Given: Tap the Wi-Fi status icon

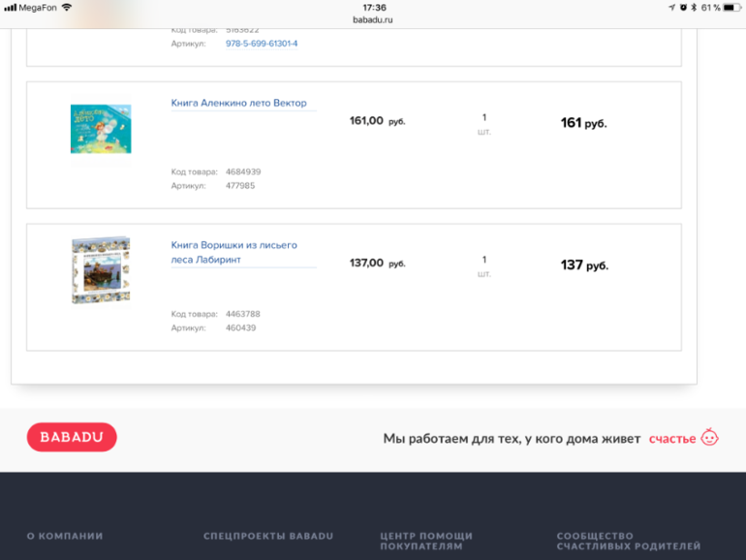Looking at the screenshot, I should [67, 7].
